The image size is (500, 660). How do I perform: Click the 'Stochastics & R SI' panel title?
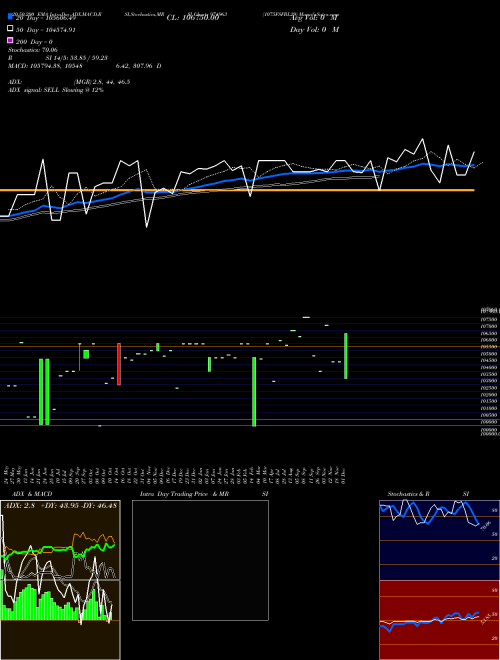[x=428, y=494]
